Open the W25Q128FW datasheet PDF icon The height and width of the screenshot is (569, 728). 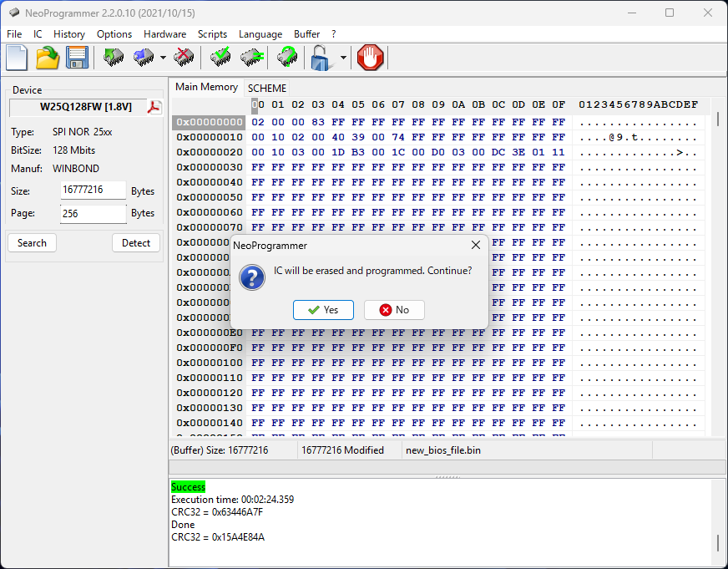(154, 107)
